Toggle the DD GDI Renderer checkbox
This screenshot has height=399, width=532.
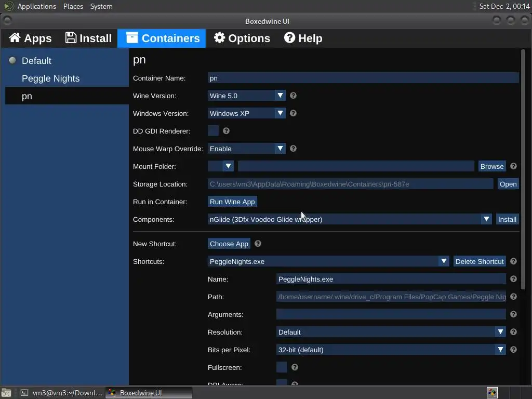(x=213, y=131)
